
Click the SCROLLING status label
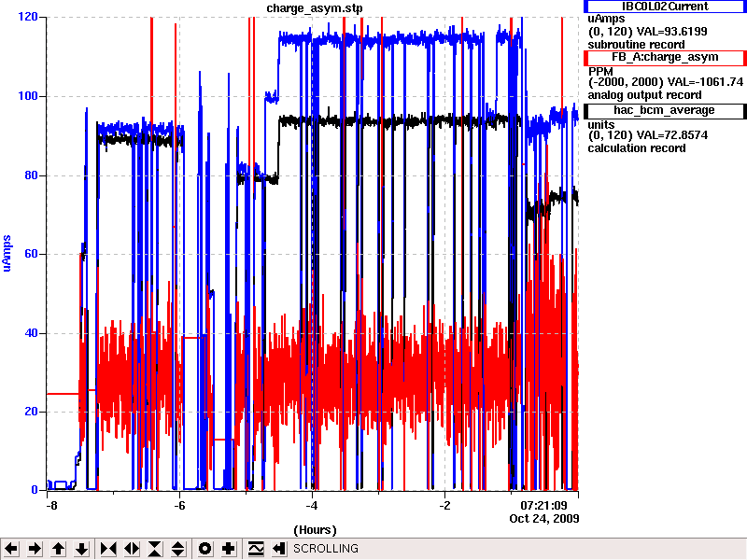(x=326, y=549)
